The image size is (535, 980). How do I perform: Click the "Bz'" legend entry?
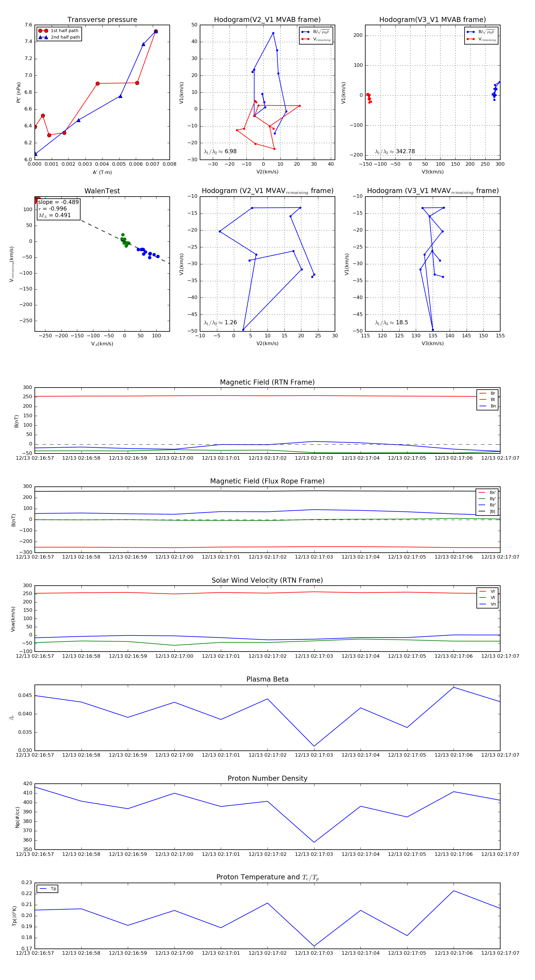tap(487, 505)
